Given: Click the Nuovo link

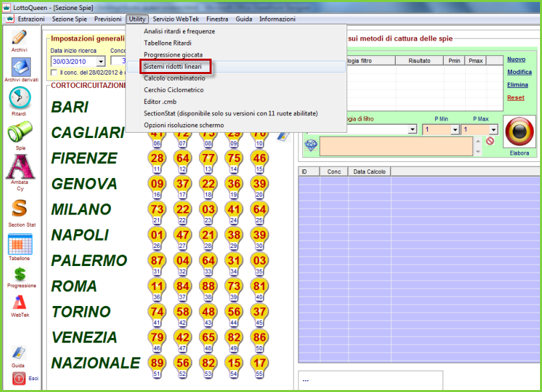Looking at the screenshot, I should pos(516,59).
